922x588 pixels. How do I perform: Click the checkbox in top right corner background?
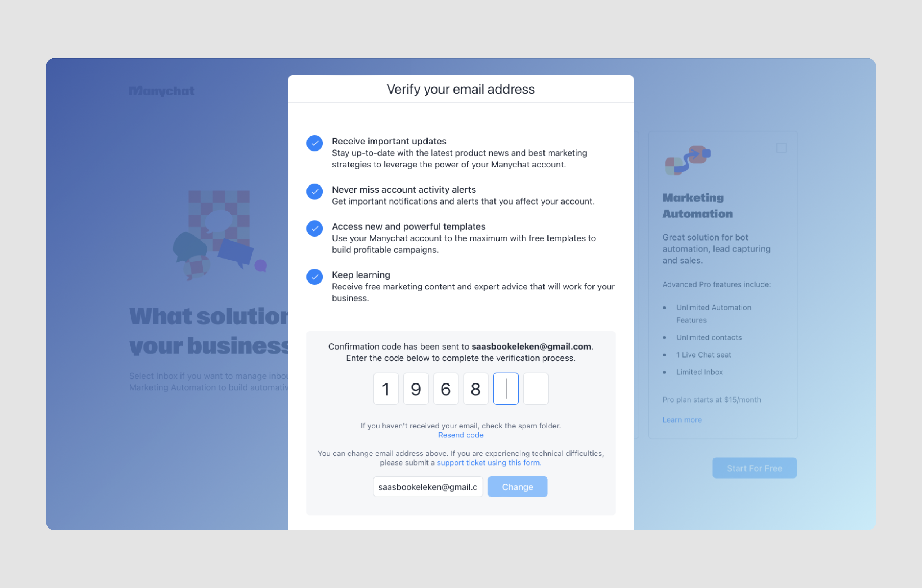[x=782, y=148]
